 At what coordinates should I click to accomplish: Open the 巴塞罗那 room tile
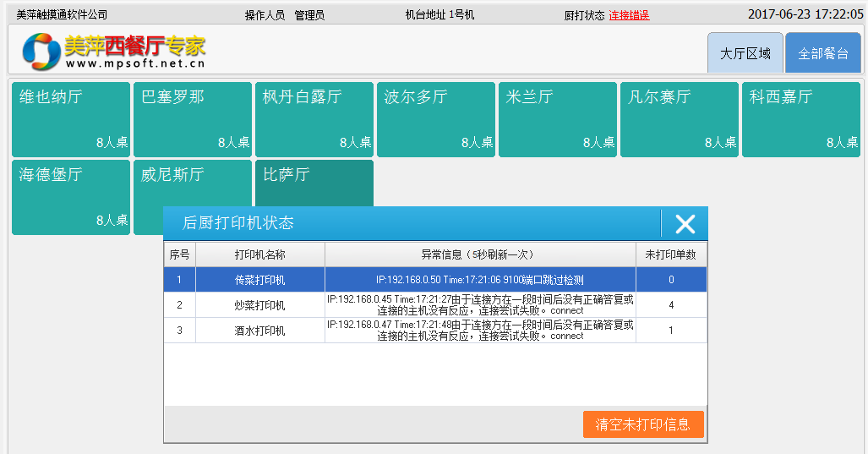193,119
